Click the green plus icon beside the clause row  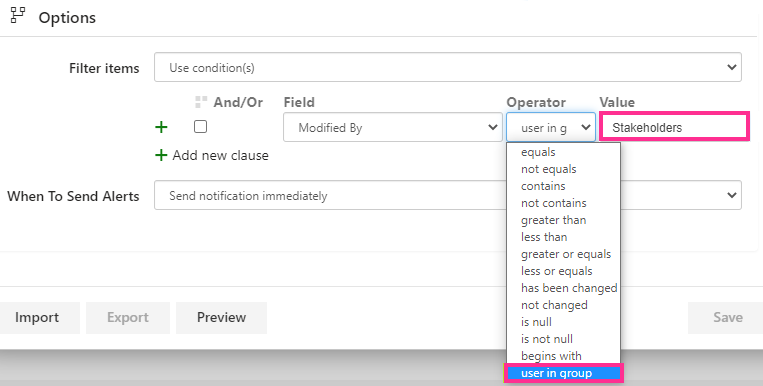click(x=161, y=128)
